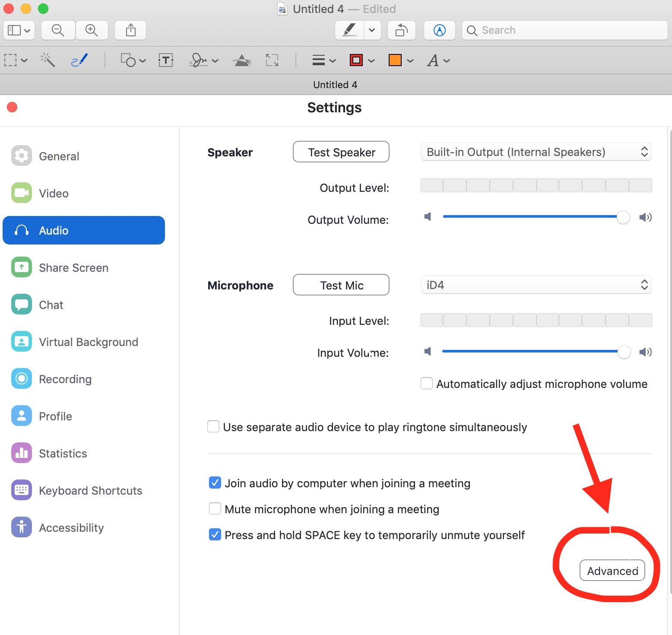The image size is (672, 635).
Task: Click the Adjust Color prism icon
Action: [242, 60]
